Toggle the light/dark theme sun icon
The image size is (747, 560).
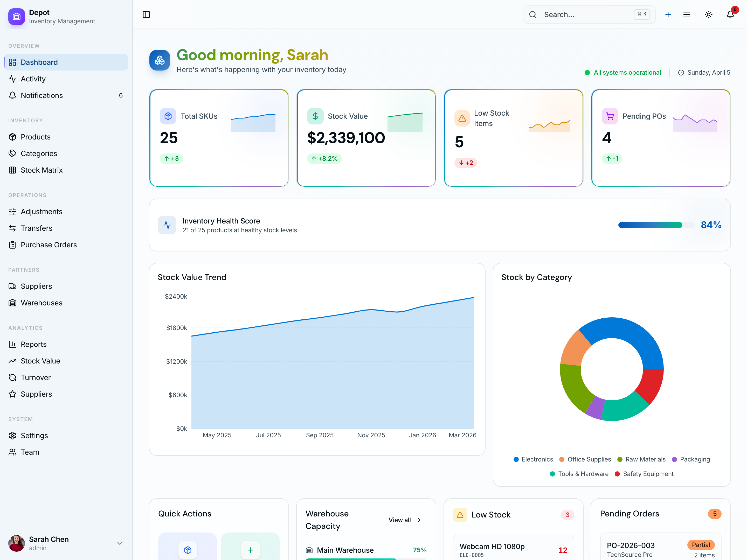[708, 15]
